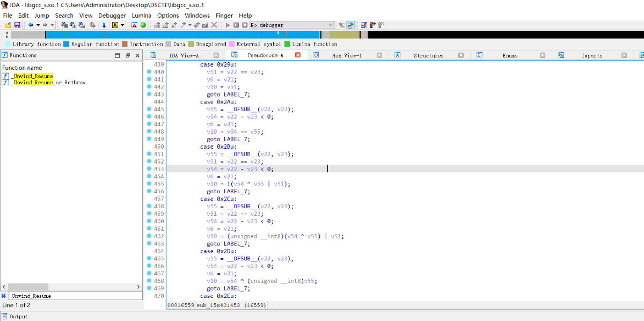Image resolution: width=644 pixels, height=321 pixels.
Task: Float the Functions panel with restore icon
Action: click(x=128, y=55)
